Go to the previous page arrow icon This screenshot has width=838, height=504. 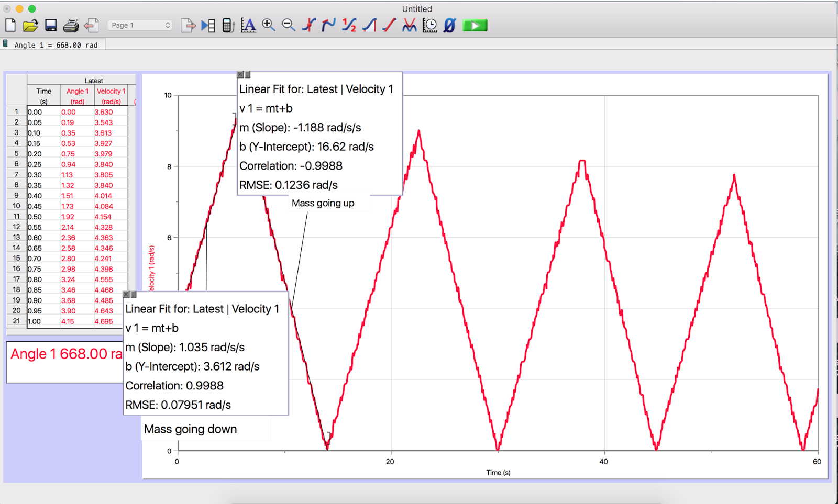(91, 25)
